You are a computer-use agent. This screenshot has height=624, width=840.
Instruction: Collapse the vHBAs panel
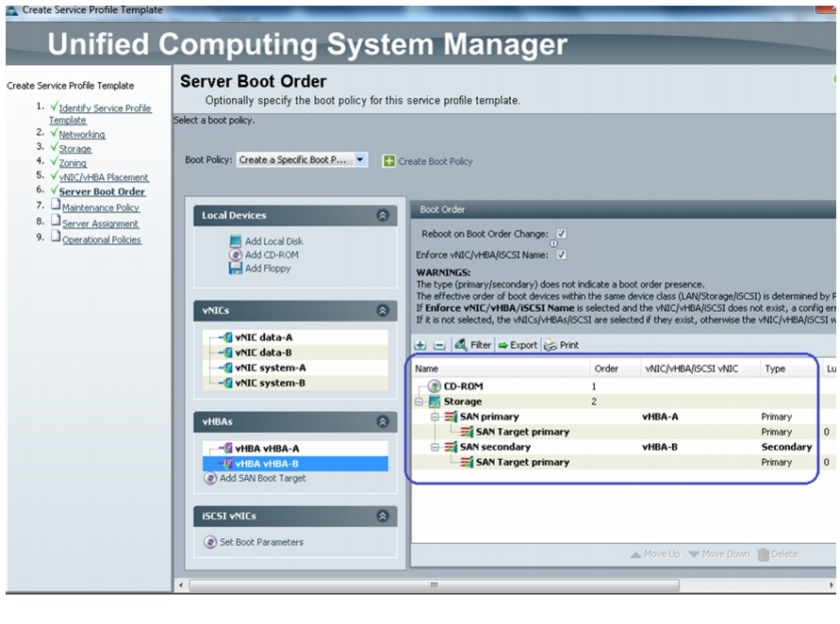pos(383,422)
